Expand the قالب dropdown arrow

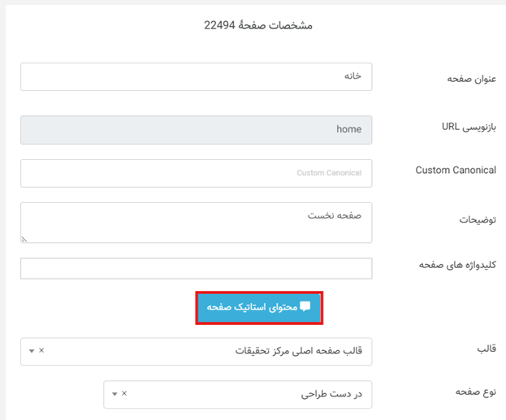(32, 351)
